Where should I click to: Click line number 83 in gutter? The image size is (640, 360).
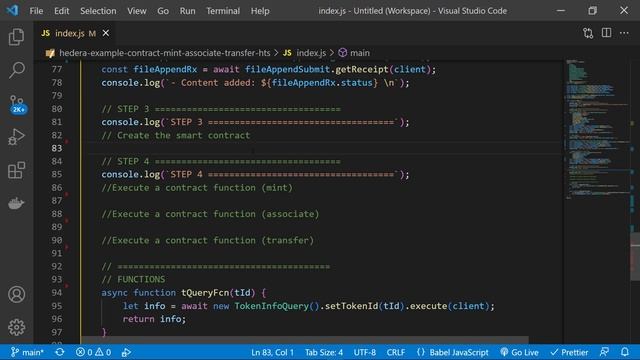point(56,148)
